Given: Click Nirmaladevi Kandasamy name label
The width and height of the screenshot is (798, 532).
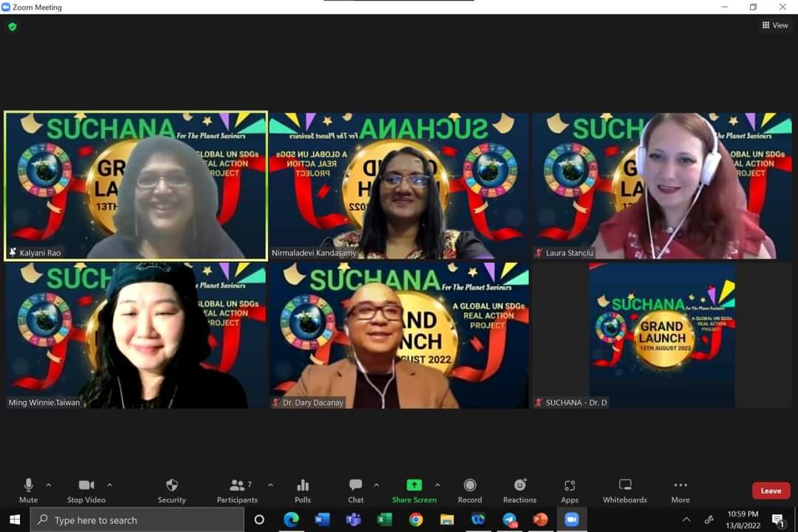Looking at the screenshot, I should click(314, 253).
